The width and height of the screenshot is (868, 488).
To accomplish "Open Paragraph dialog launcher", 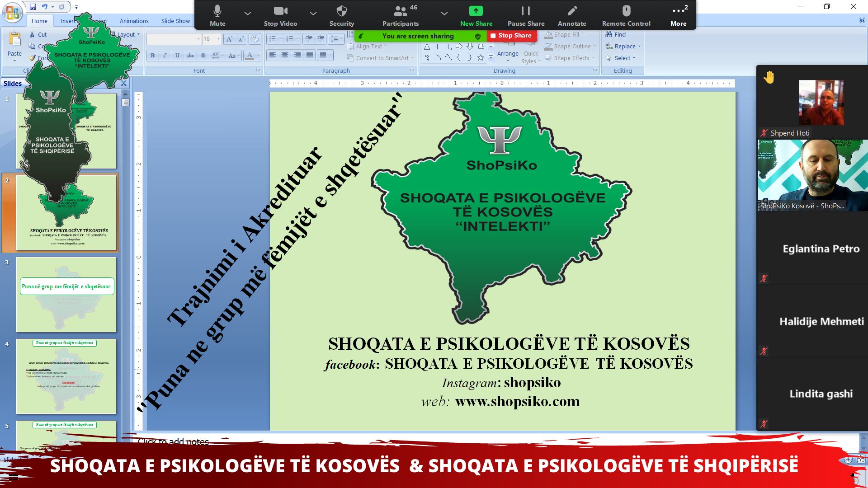I will click(412, 70).
